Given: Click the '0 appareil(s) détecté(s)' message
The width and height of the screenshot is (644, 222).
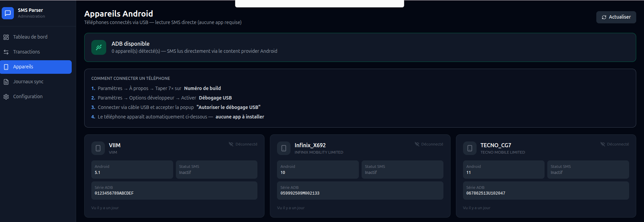Looking at the screenshot, I should pyautogui.click(x=194, y=51).
